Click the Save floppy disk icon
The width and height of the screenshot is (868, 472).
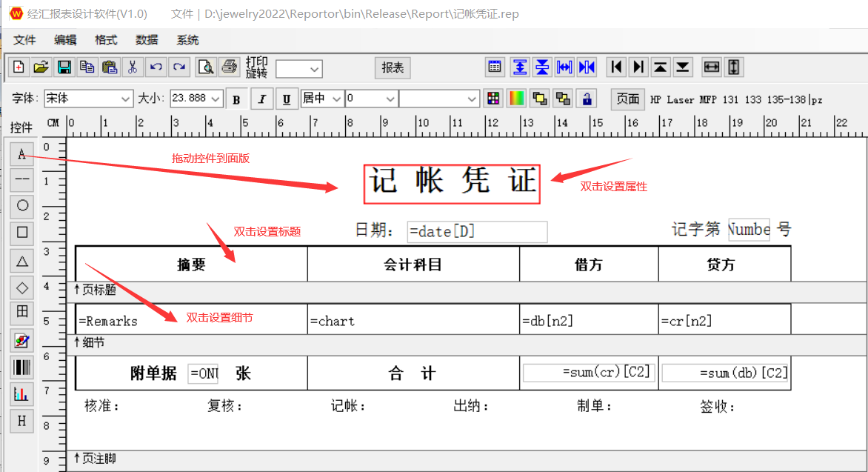(64, 67)
